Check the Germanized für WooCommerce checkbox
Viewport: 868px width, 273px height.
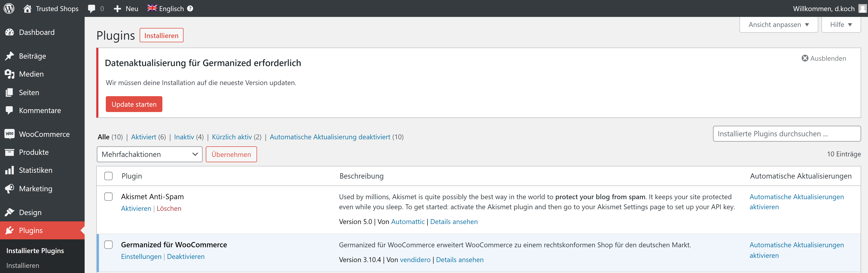[108, 245]
